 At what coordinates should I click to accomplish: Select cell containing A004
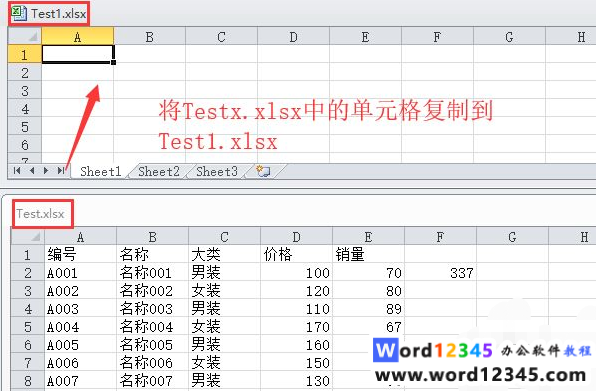[80, 327]
